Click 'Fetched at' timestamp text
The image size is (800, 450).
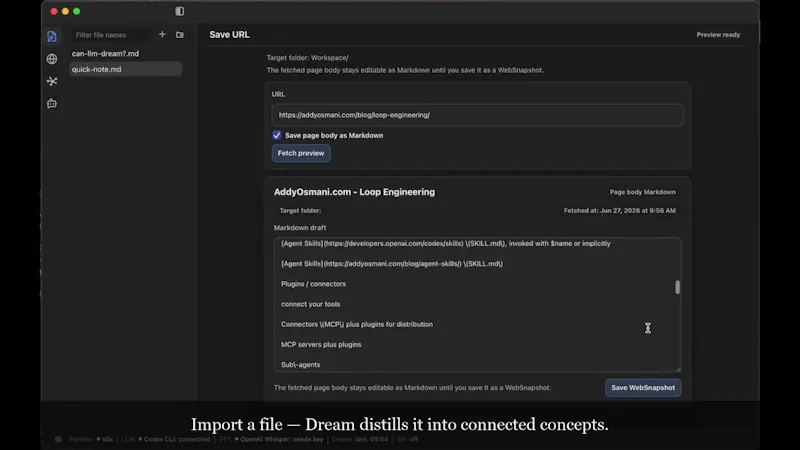click(619, 211)
